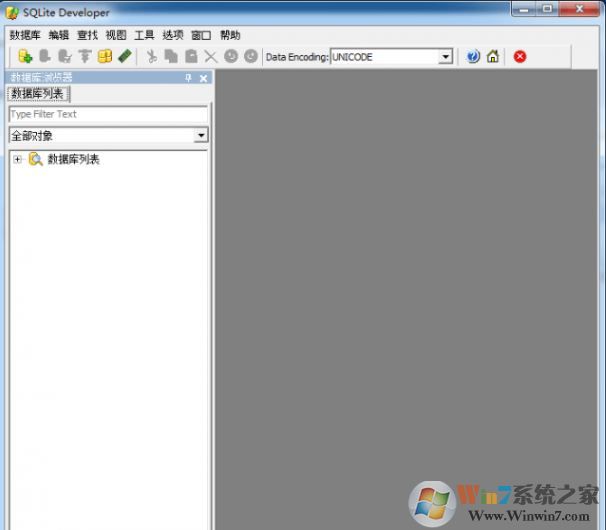Click the second gray round clock icon
The width and height of the screenshot is (606, 530).
point(251,56)
